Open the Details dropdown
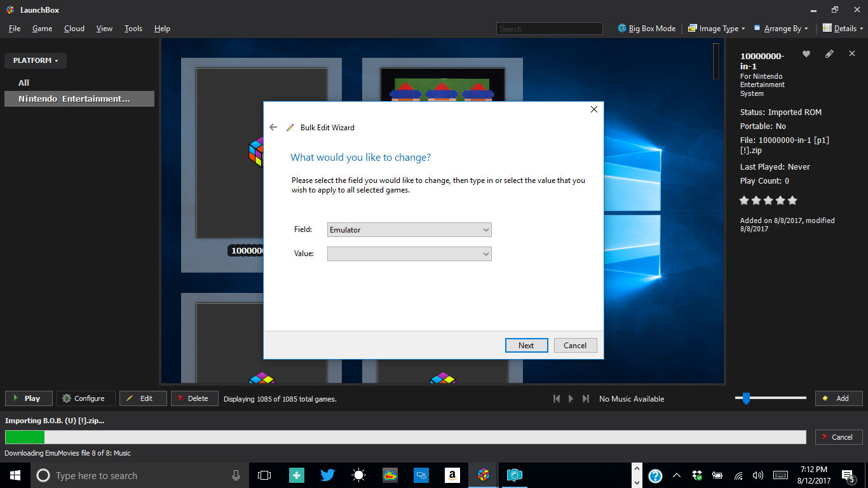The height and width of the screenshot is (488, 868). 843,29
